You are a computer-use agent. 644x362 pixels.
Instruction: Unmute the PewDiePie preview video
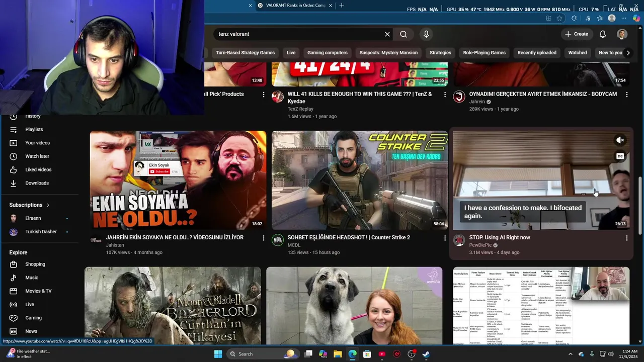point(620,140)
